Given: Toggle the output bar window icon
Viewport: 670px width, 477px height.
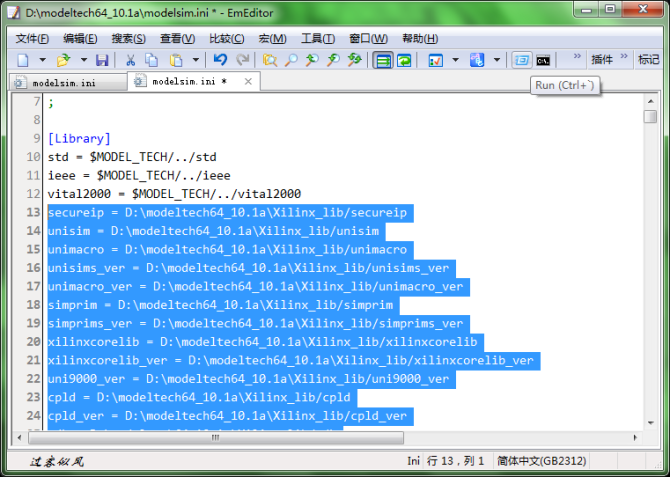Looking at the screenshot, I should tap(521, 60).
